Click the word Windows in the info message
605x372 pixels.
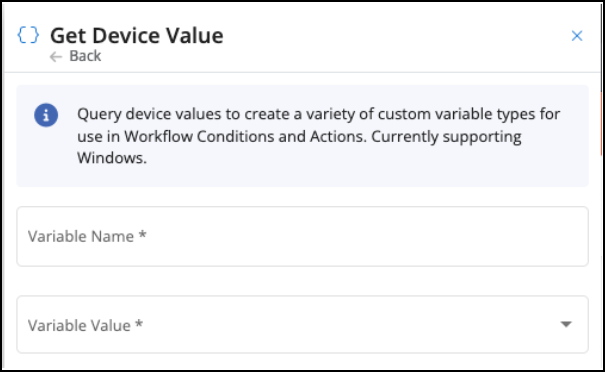tap(112, 158)
